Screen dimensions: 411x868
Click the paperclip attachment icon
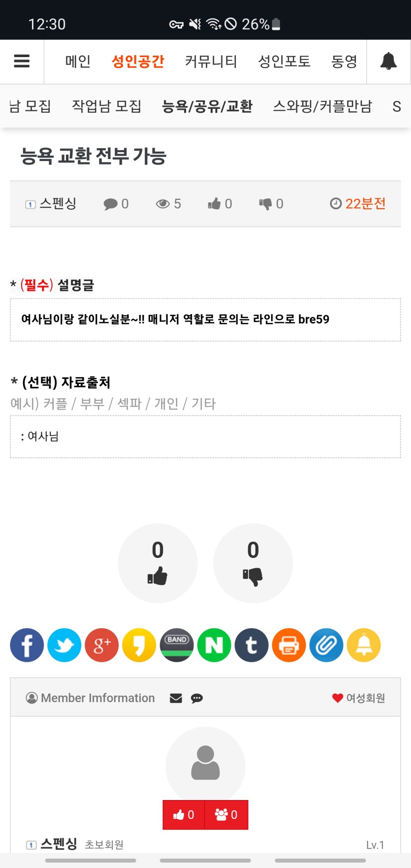click(326, 645)
